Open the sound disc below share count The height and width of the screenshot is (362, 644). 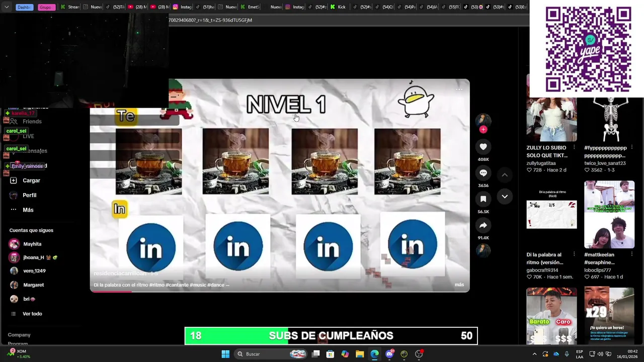click(x=483, y=250)
